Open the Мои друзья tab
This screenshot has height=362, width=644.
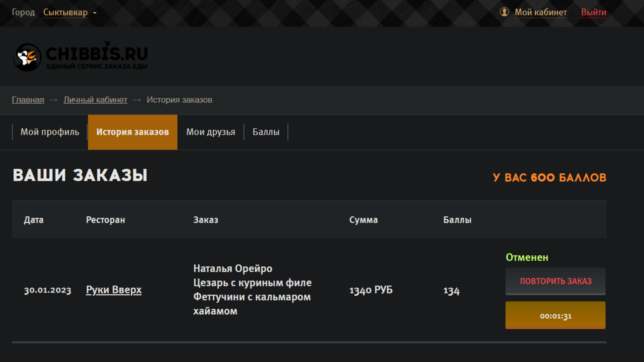(211, 132)
